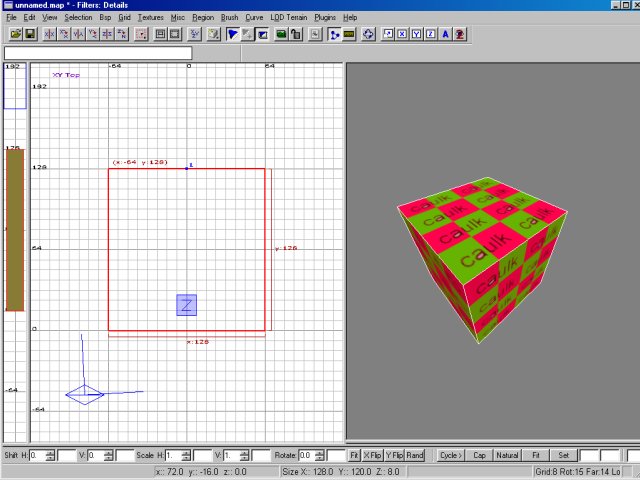Adjust the Scale H spinner arrows
The width and height of the screenshot is (640, 480).
185,456
